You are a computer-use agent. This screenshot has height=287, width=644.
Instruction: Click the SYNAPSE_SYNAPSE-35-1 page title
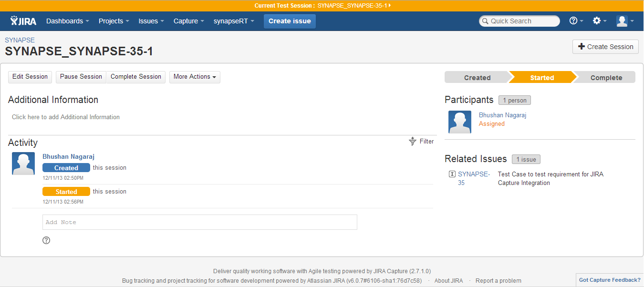coord(79,51)
